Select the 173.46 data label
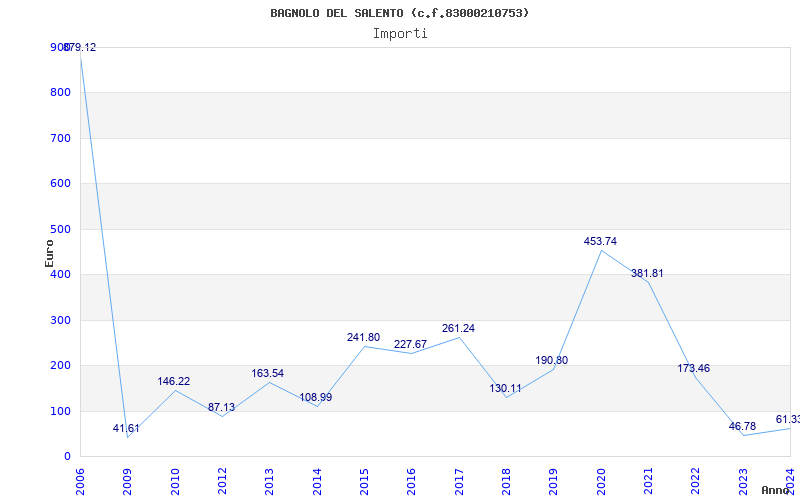This screenshot has width=800, height=500. coord(693,368)
